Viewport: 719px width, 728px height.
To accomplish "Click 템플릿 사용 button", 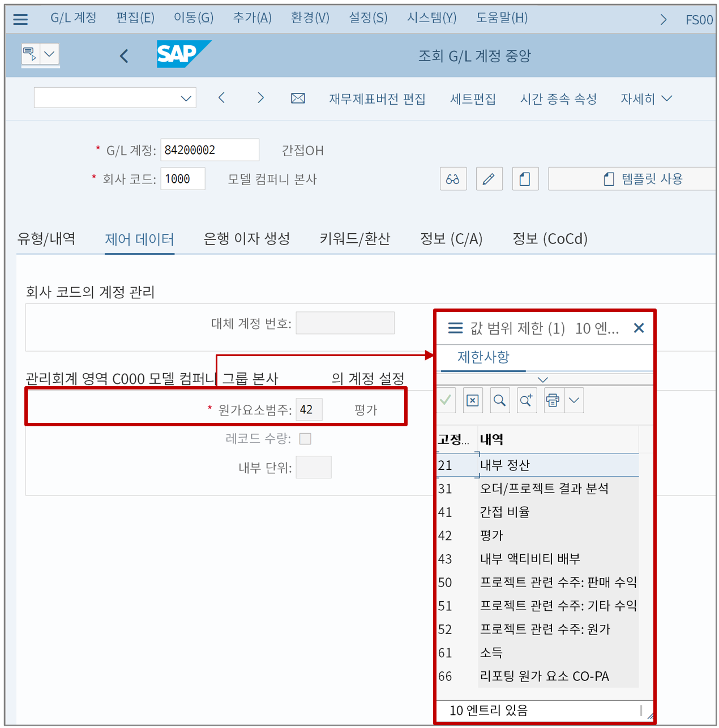I will click(x=632, y=179).
